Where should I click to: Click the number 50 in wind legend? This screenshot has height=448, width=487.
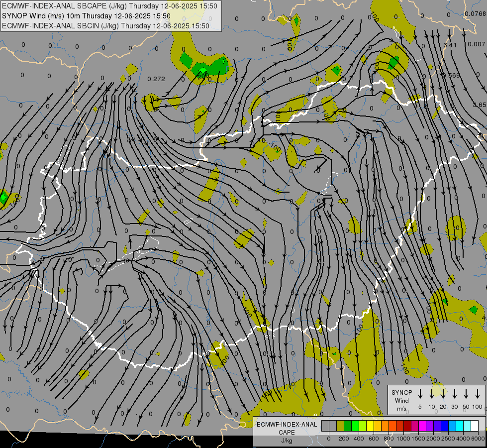(466, 407)
